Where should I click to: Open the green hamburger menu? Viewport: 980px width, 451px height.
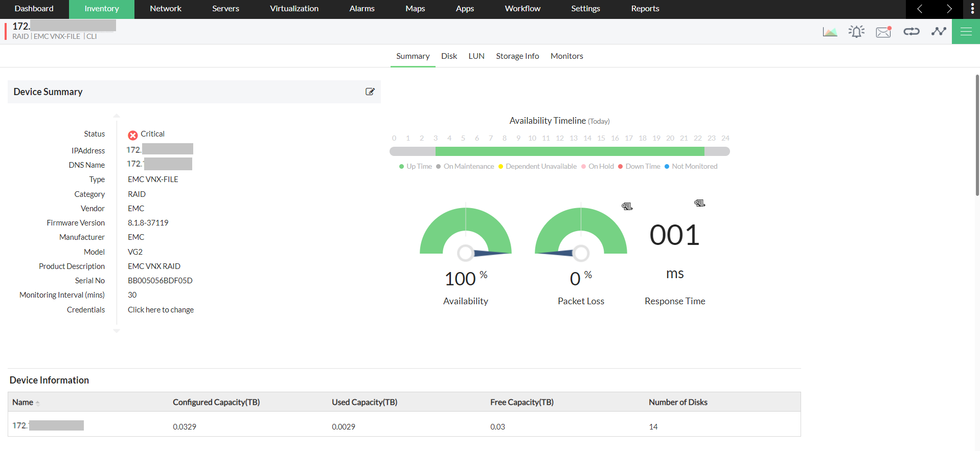coord(966,32)
